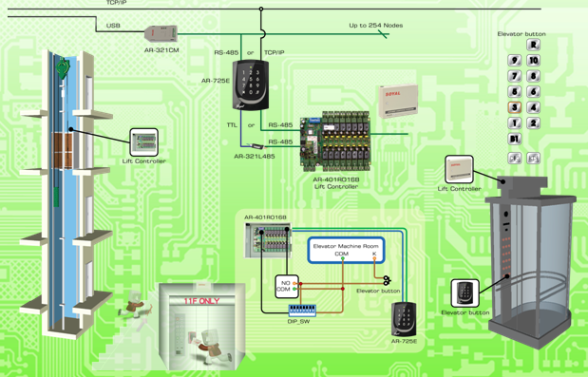
Task: Click the door open elevator button
Action: coord(515,159)
